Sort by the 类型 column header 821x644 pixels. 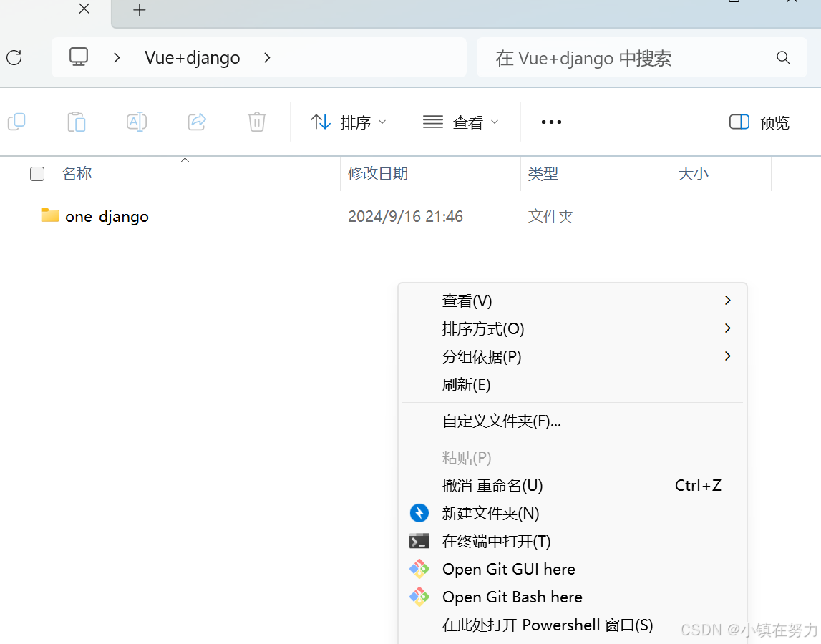click(x=543, y=174)
